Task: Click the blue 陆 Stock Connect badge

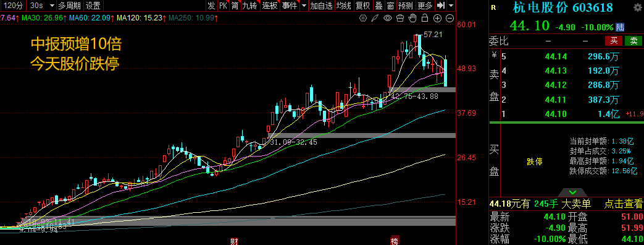Action: point(620,27)
